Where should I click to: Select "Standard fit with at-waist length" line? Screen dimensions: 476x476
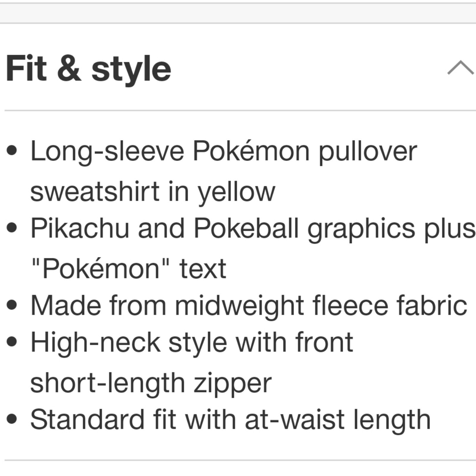coord(231,420)
